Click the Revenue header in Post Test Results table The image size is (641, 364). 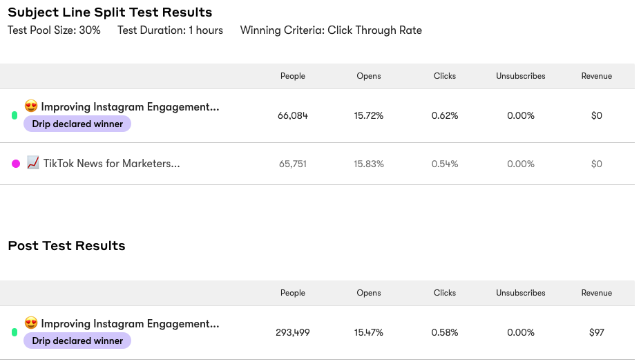(597, 293)
